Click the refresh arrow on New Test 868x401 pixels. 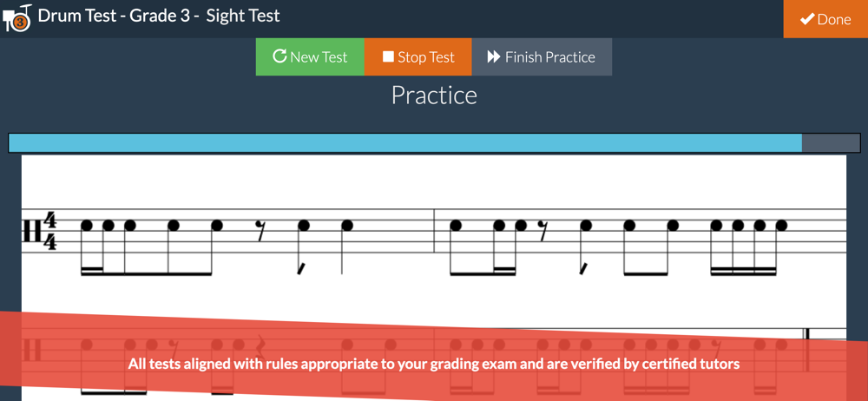[x=279, y=56]
